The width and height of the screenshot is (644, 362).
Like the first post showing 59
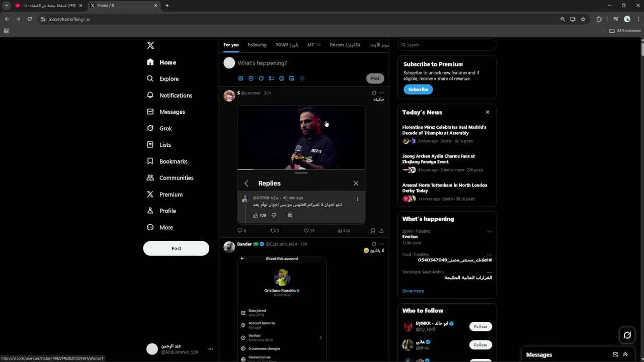tap(309, 231)
